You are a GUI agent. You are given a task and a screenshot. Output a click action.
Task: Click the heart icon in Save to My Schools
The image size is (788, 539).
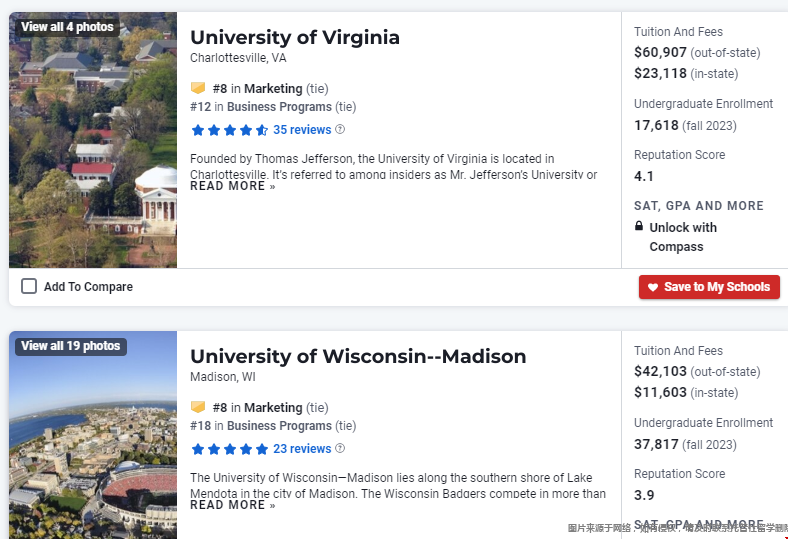(653, 287)
